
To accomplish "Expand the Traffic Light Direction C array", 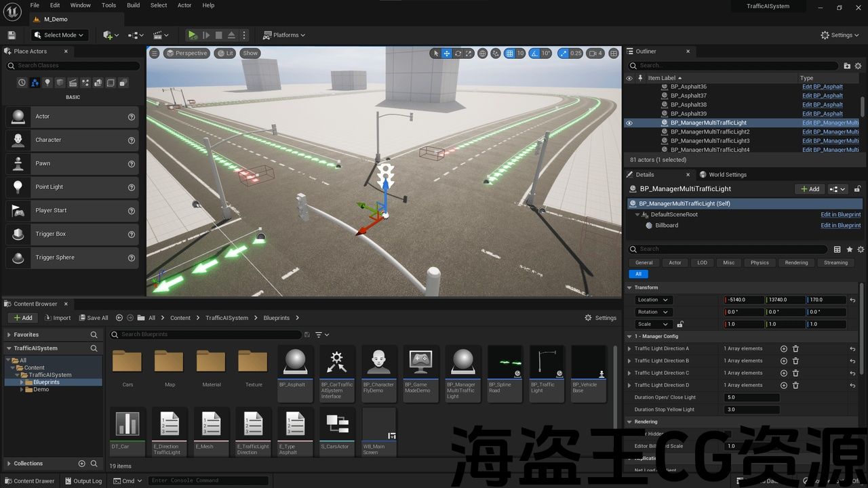I will point(629,373).
